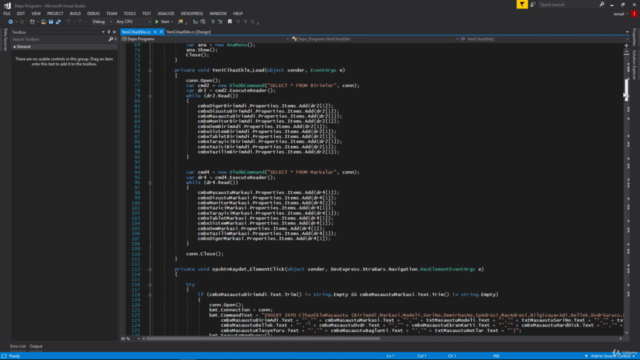Viewport: 640px width, 360px height.
Task: Switch to the YeniCihazEkle.cs [Design] tab
Action: pyautogui.click(x=189, y=32)
